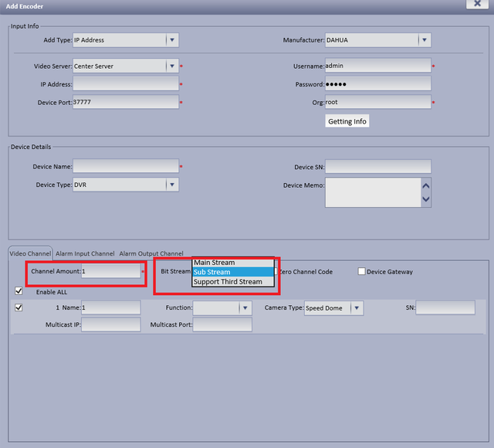Expand the Video Server dropdown
Image resolution: width=494 pixels, height=448 pixels.
pyautogui.click(x=126, y=66)
